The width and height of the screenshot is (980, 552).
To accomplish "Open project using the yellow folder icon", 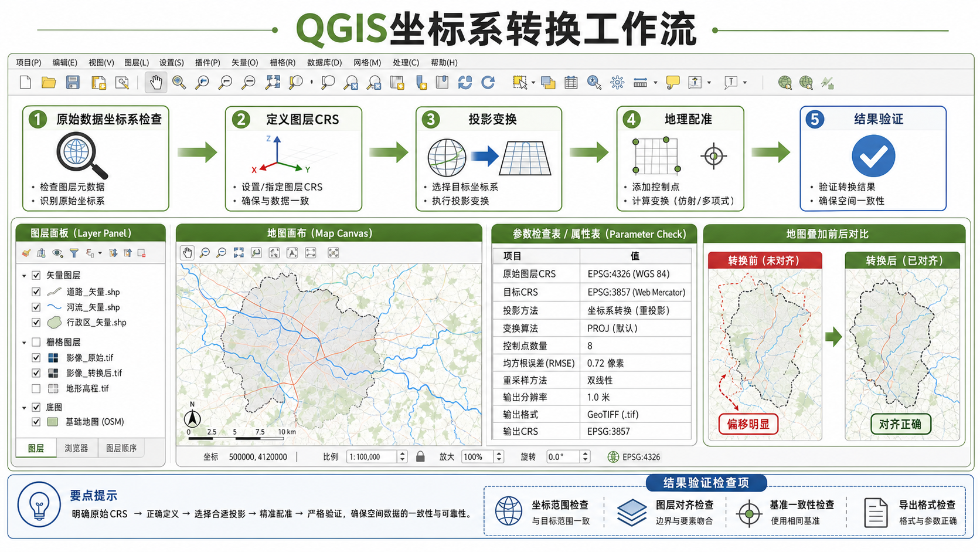I will [x=49, y=82].
